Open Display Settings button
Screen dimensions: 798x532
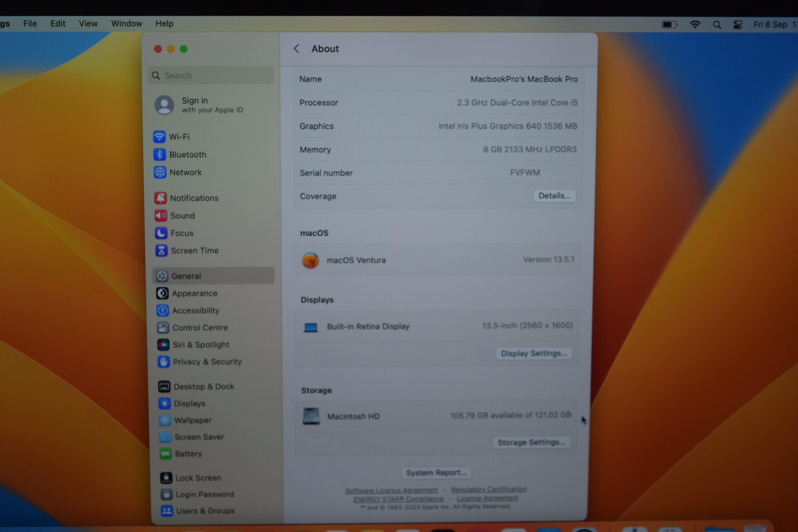pos(534,353)
